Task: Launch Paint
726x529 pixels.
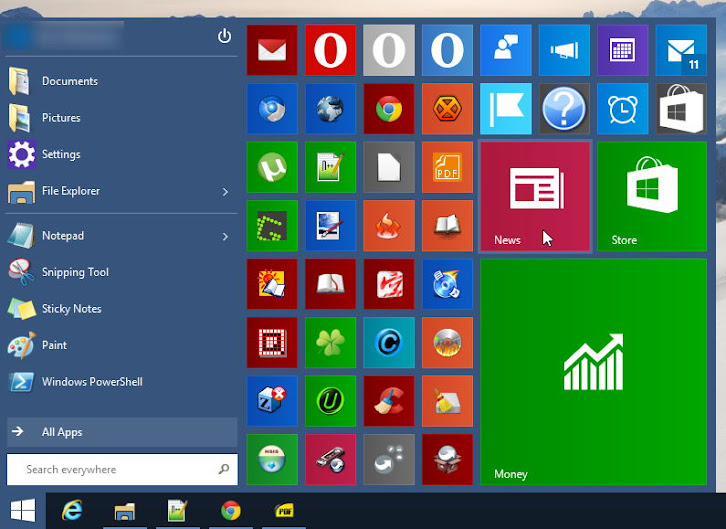Action: [121, 345]
